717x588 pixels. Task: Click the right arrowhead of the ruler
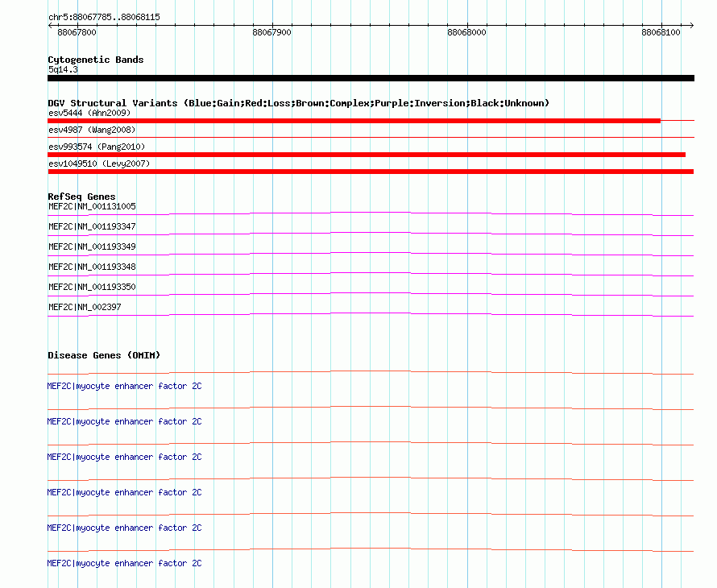pyautogui.click(x=691, y=26)
